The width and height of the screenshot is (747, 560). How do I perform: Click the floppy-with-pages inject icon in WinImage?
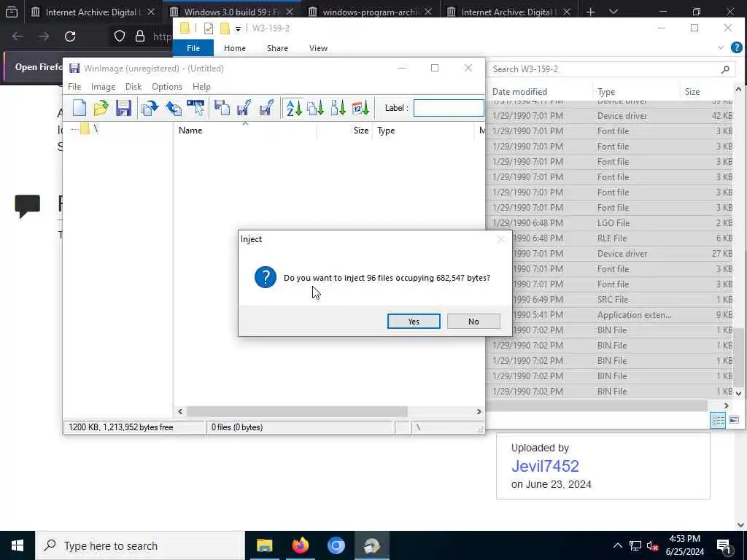[222, 108]
